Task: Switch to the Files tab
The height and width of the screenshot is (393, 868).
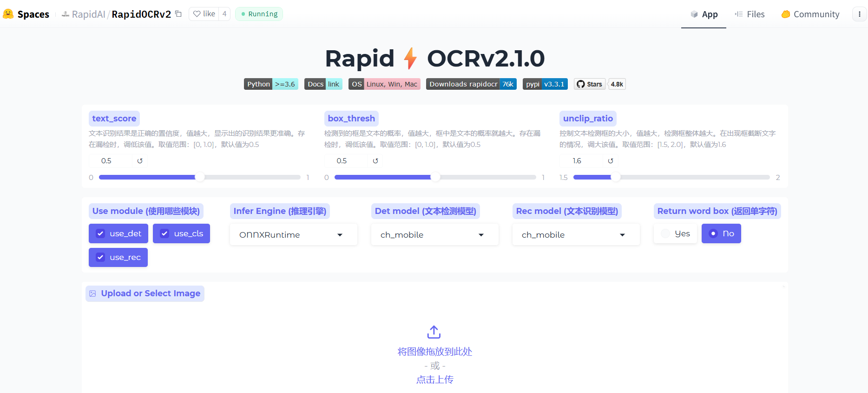Action: (x=750, y=14)
